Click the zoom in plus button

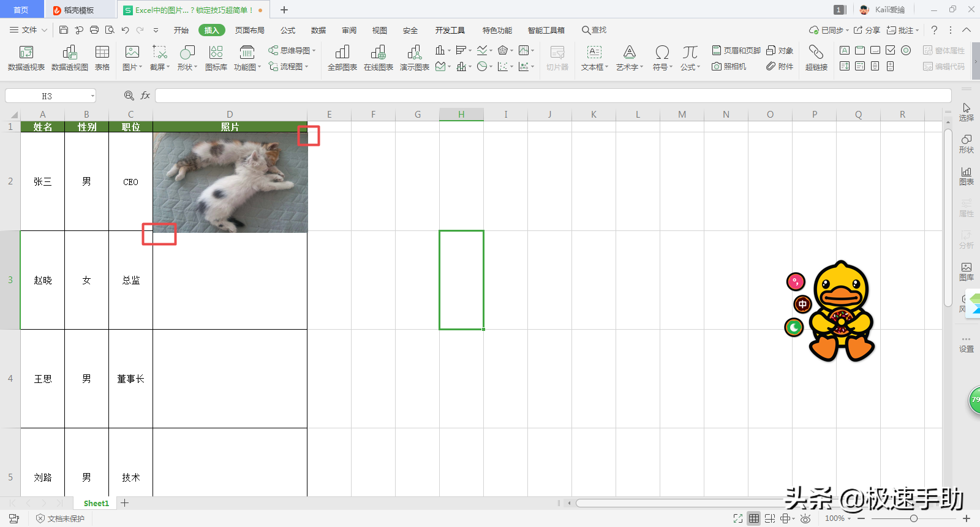point(967,518)
